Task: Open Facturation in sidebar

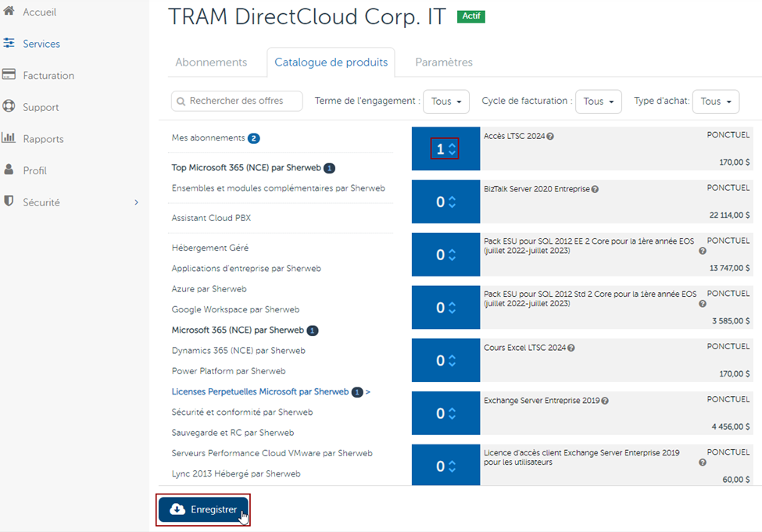Action: tap(48, 75)
